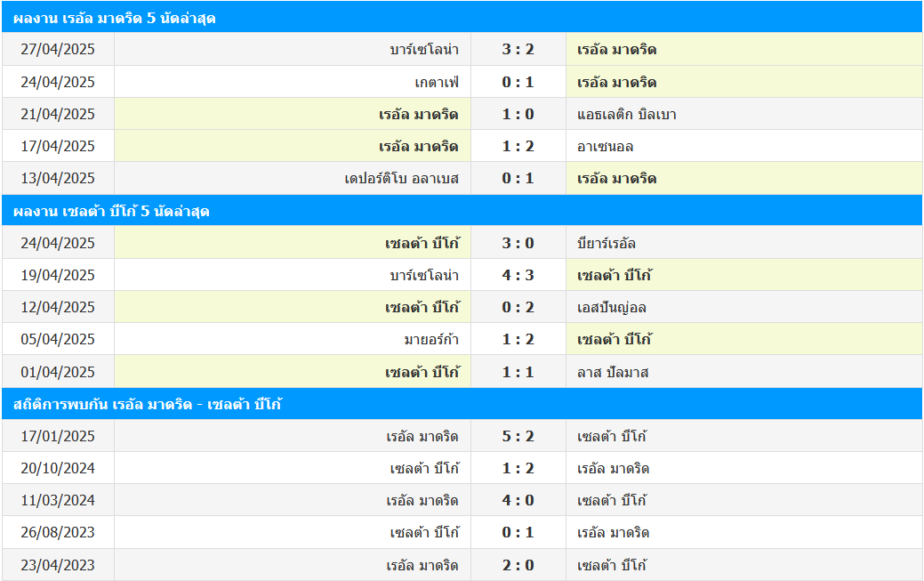The image size is (924, 581).
Task: Select the date 24/04/2025 in the Real Madrid section
Action: [58, 82]
